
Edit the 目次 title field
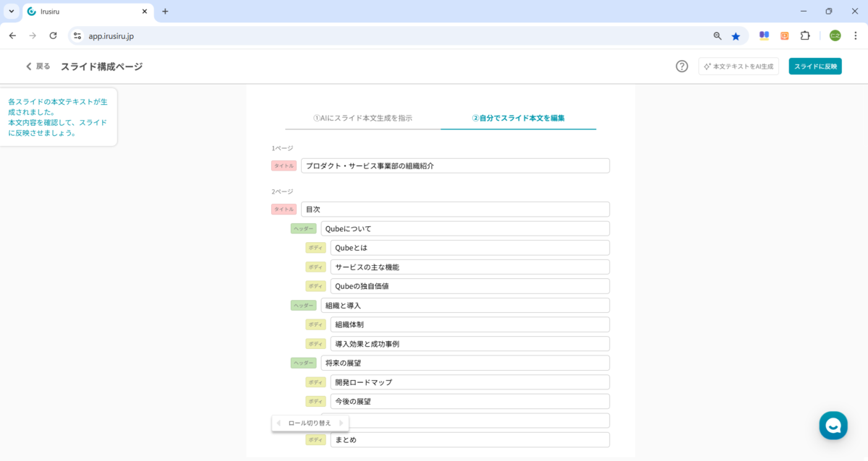point(455,209)
